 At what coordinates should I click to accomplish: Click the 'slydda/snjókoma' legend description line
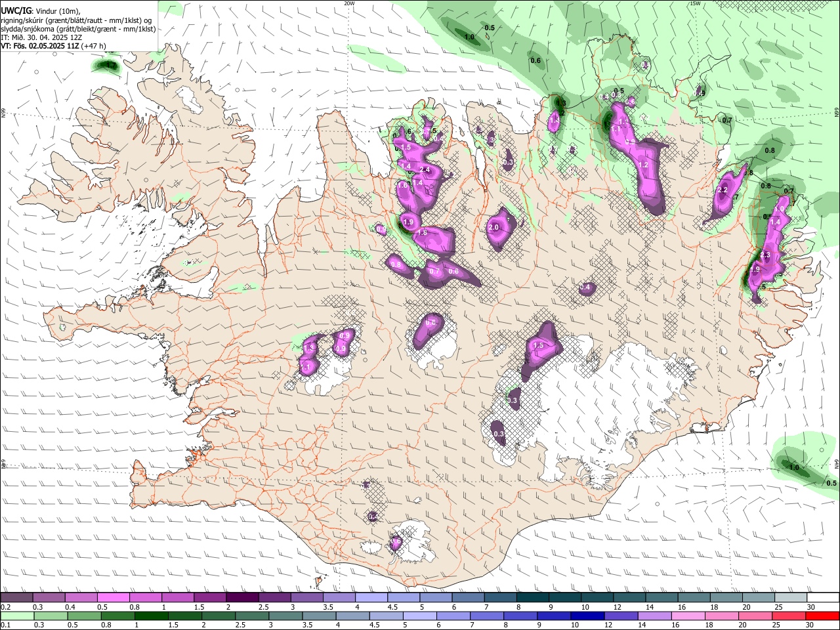pos(78,29)
